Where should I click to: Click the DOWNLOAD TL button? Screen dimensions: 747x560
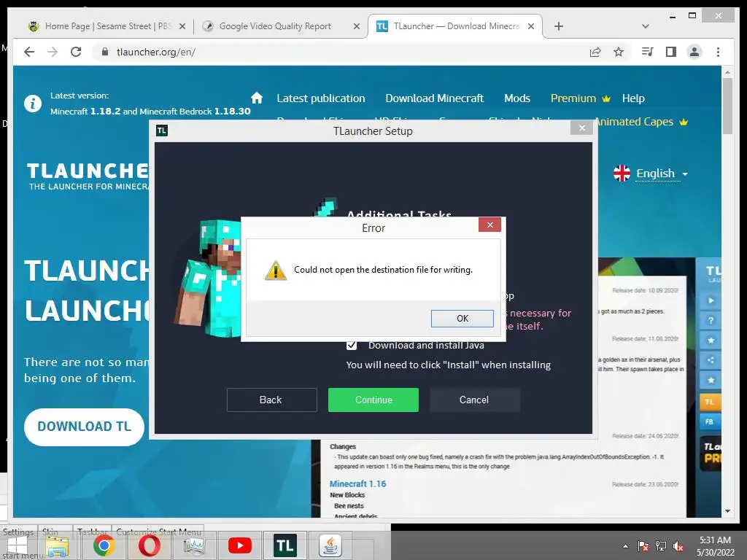pyautogui.click(x=85, y=427)
